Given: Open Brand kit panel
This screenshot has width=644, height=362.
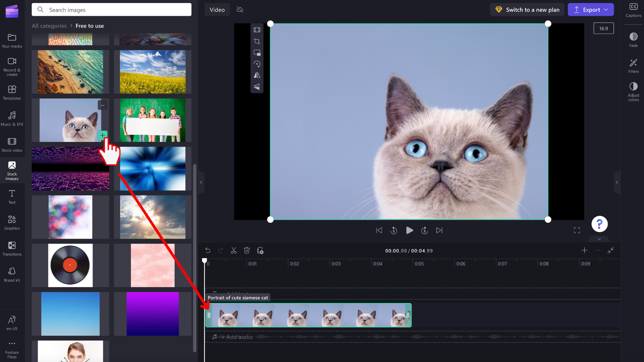Looking at the screenshot, I should point(12,275).
